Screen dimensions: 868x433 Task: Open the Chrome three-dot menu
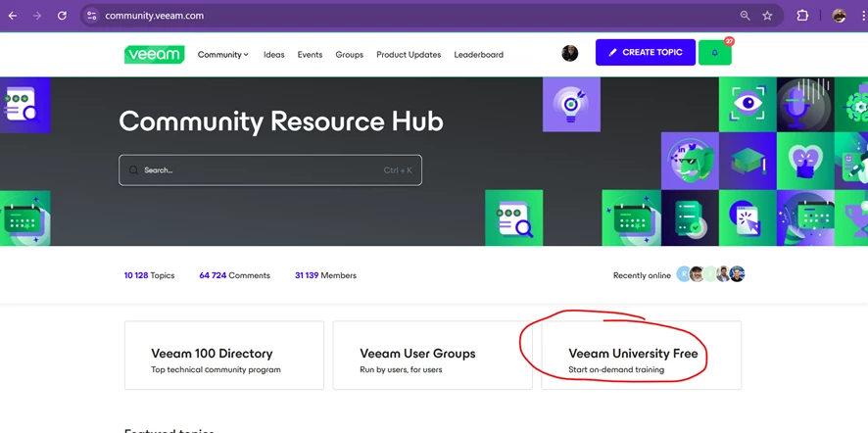click(x=863, y=16)
